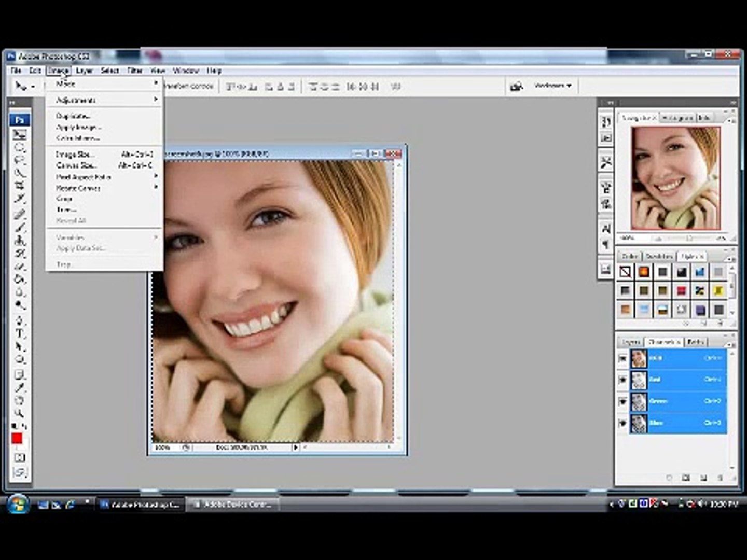This screenshot has height=560, width=747.
Task: Switch to the Layers tab
Action: pos(631,342)
